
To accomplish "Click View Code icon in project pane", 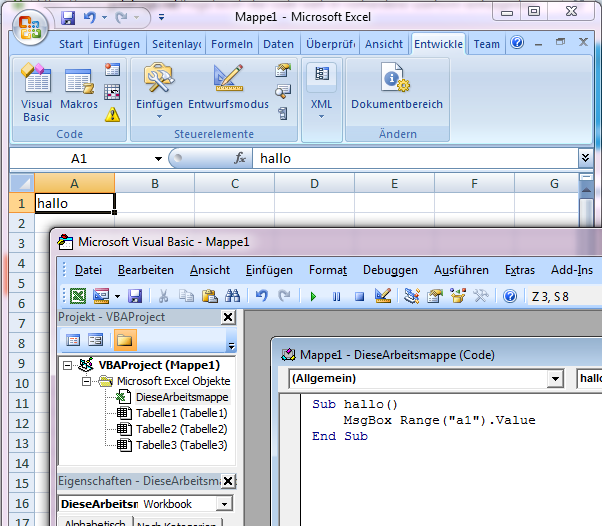I will (73, 340).
